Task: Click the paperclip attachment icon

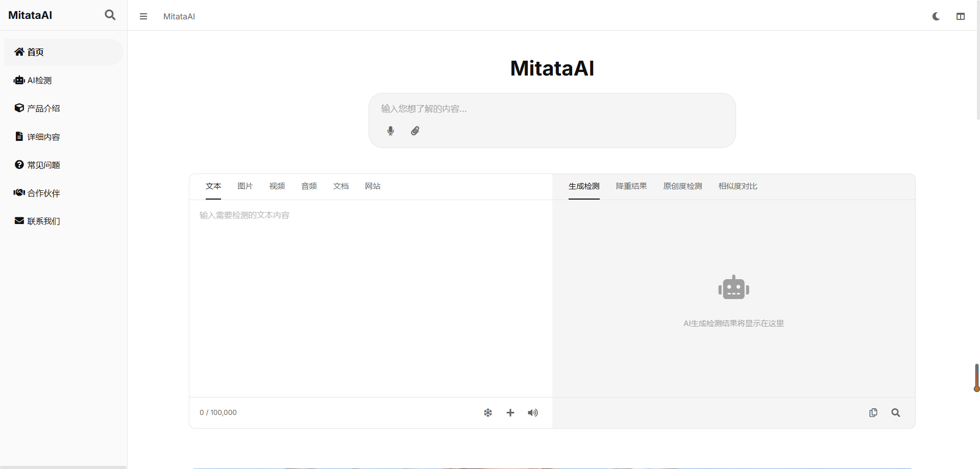Action: (415, 131)
